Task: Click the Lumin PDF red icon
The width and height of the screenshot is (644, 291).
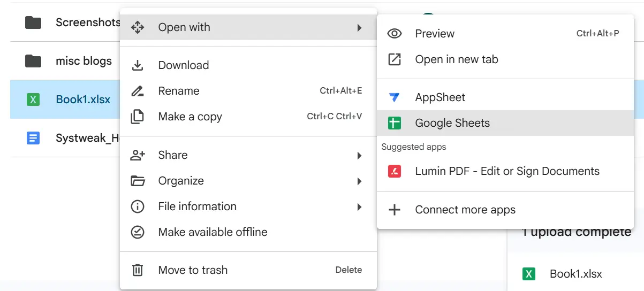Action: (395, 171)
